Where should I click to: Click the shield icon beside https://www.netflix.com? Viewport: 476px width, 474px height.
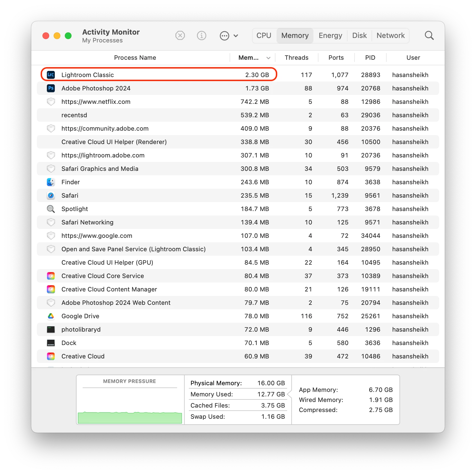tap(51, 102)
